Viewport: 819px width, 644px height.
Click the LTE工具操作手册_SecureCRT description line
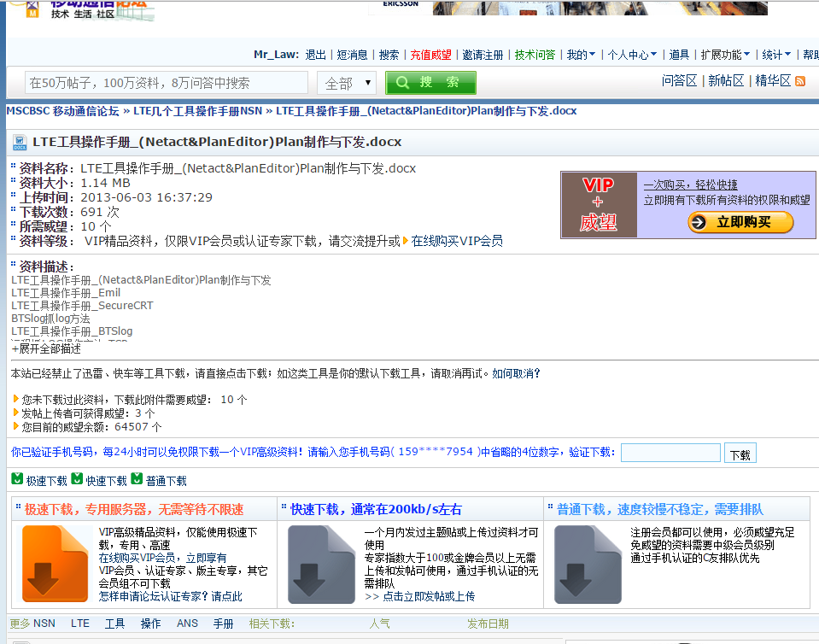pyautogui.click(x=82, y=306)
